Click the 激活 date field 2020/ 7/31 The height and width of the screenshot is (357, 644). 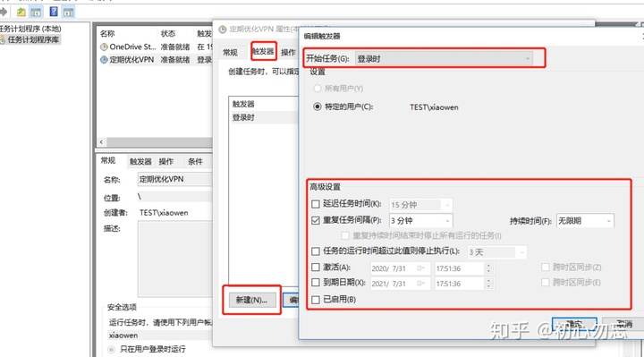click(x=400, y=268)
